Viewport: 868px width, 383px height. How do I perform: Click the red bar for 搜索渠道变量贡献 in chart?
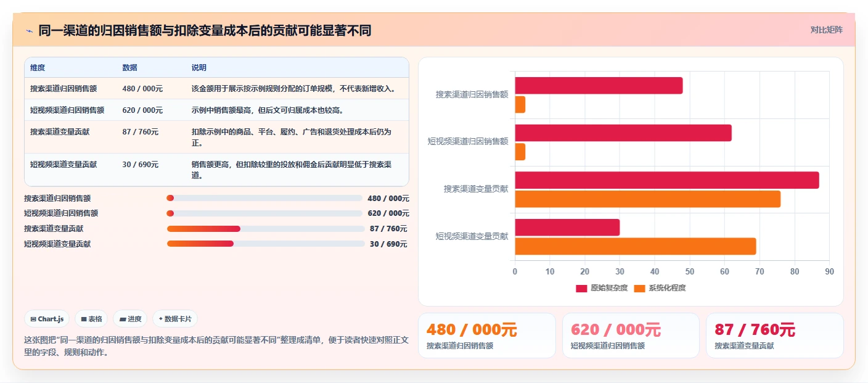667,180
